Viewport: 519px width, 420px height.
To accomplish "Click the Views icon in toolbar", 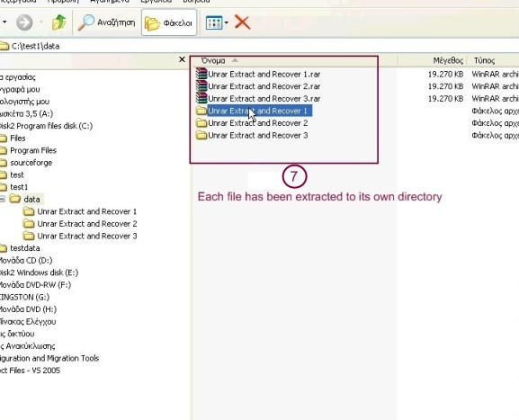I will [x=214, y=22].
